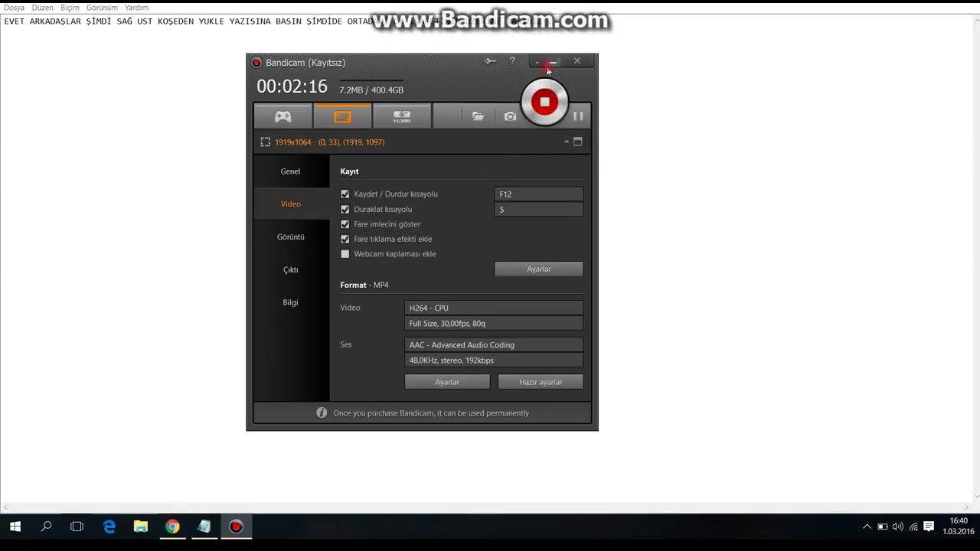The image size is (980, 551).
Task: Click the Full Size, 30,00fps, 80q field
Action: click(x=494, y=323)
